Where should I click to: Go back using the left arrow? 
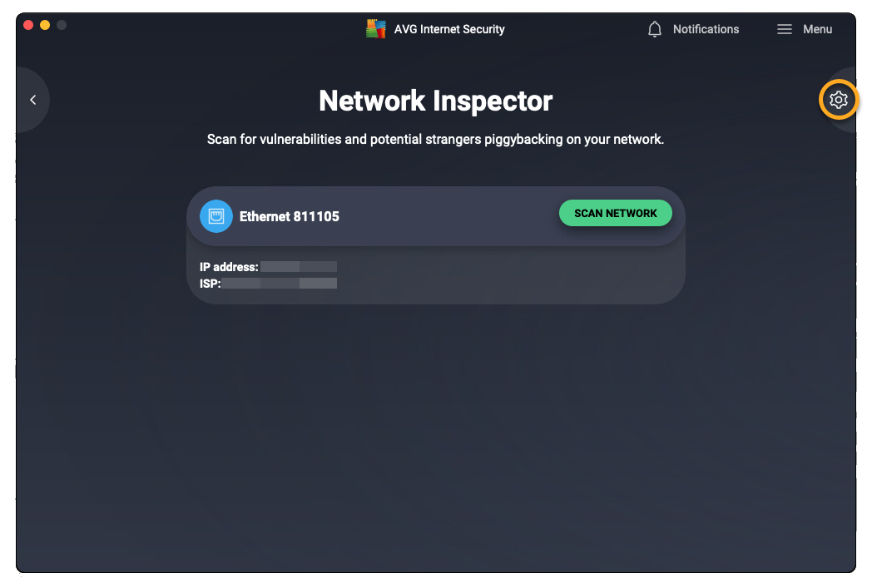coord(33,100)
